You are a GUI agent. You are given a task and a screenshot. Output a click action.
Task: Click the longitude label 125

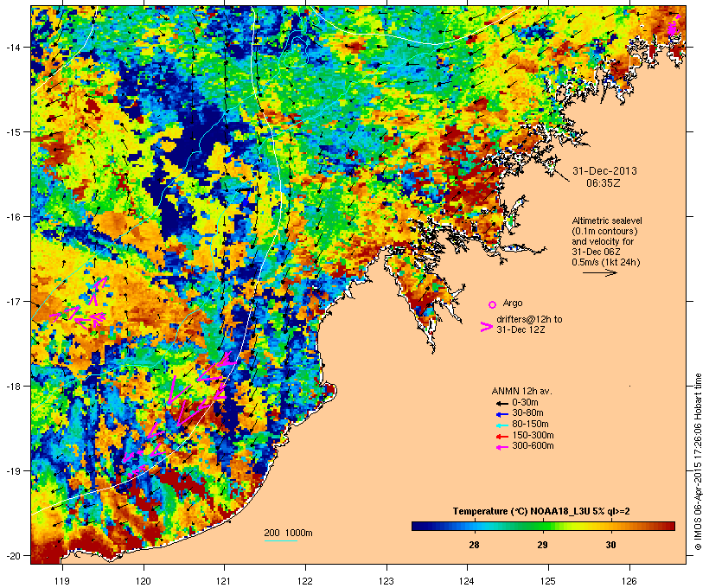[x=548, y=581]
